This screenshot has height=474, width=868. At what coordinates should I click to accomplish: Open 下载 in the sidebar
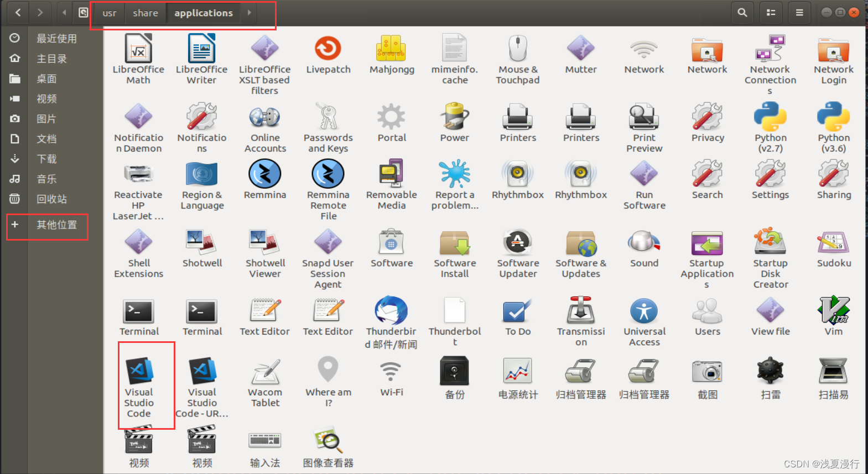point(52,159)
